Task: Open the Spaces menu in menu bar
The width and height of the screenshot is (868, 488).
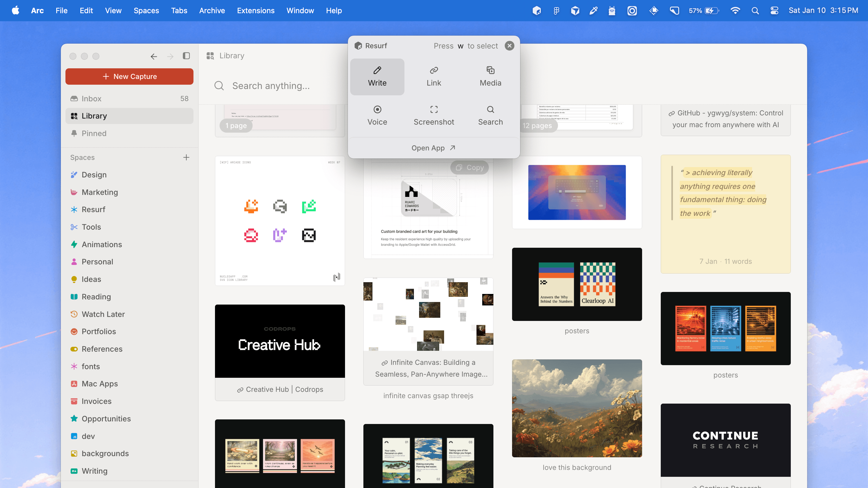Action: (x=146, y=10)
